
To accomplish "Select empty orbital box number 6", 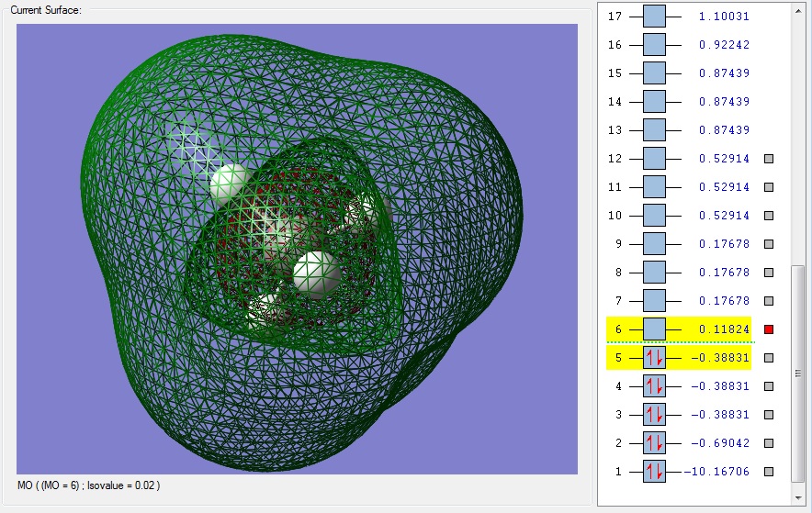I will [655, 329].
